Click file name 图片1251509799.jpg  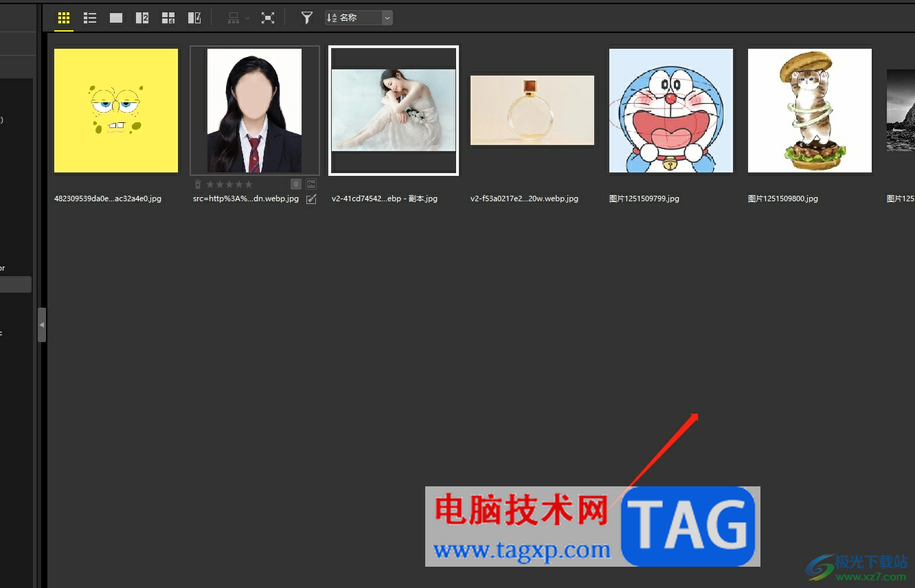[644, 199]
